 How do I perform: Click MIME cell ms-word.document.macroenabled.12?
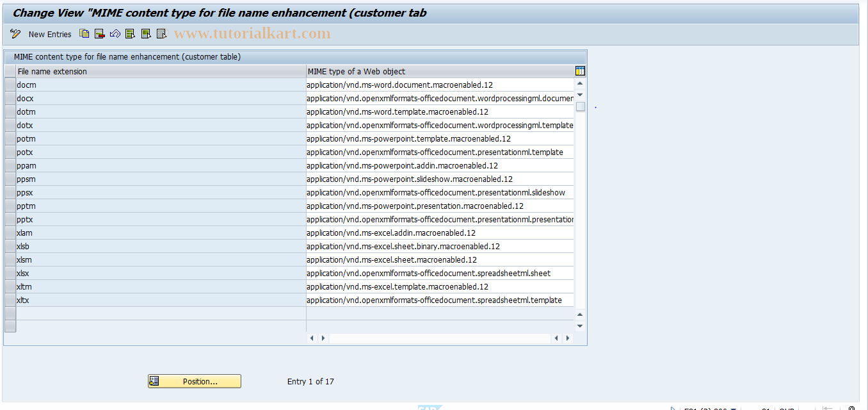pos(440,85)
